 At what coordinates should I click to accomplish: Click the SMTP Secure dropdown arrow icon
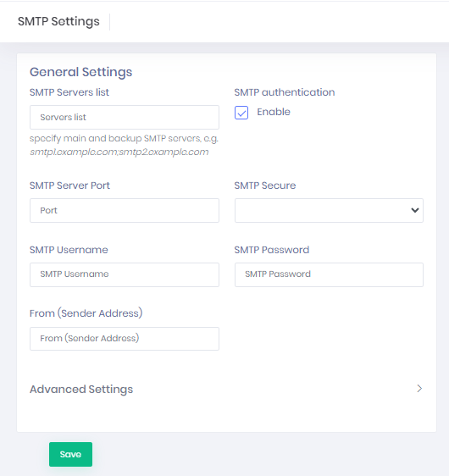pyautogui.click(x=415, y=210)
